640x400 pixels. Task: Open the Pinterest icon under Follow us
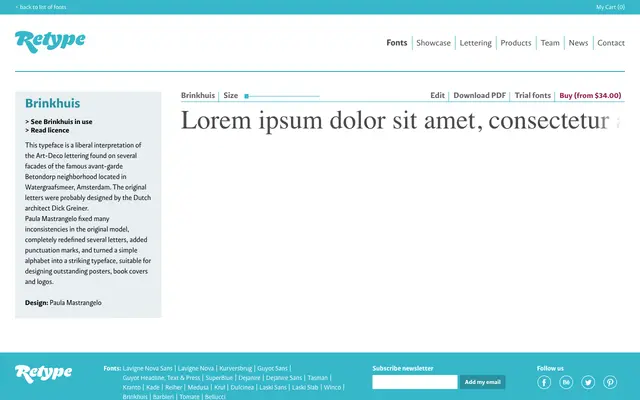point(610,382)
